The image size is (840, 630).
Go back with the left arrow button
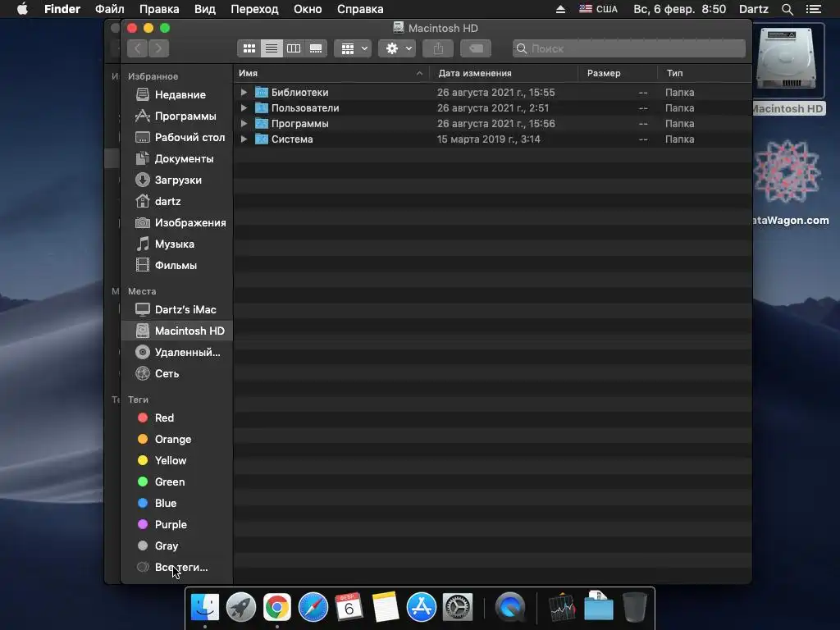pyautogui.click(x=138, y=48)
